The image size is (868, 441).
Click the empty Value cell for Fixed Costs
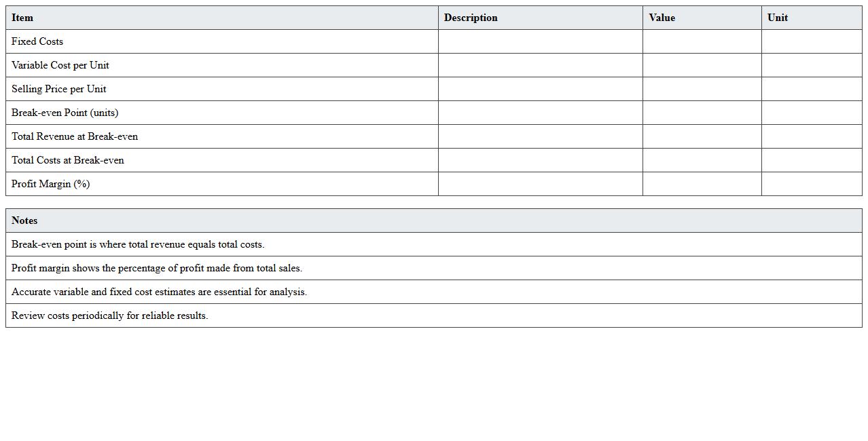click(x=702, y=41)
